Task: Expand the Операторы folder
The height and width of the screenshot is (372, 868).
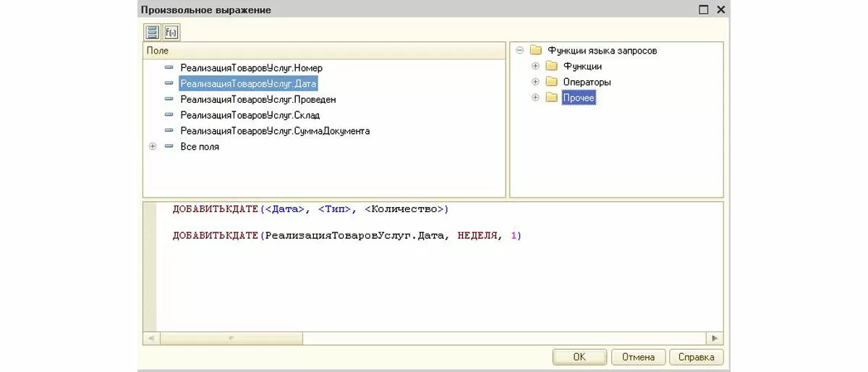Action: (x=535, y=82)
